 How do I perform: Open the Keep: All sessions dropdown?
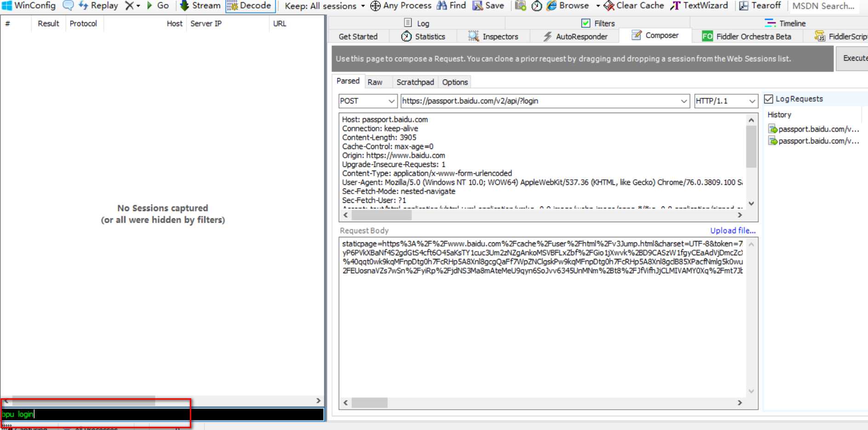tap(325, 6)
